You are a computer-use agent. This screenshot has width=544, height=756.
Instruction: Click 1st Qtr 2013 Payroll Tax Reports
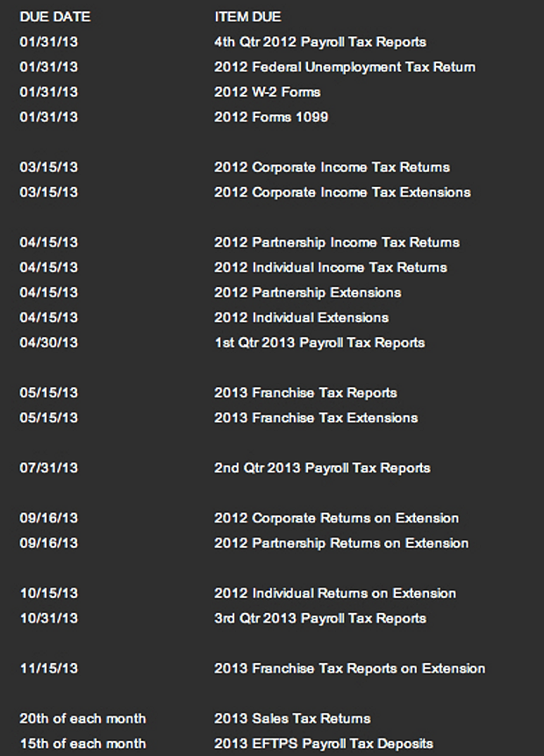coord(319,342)
